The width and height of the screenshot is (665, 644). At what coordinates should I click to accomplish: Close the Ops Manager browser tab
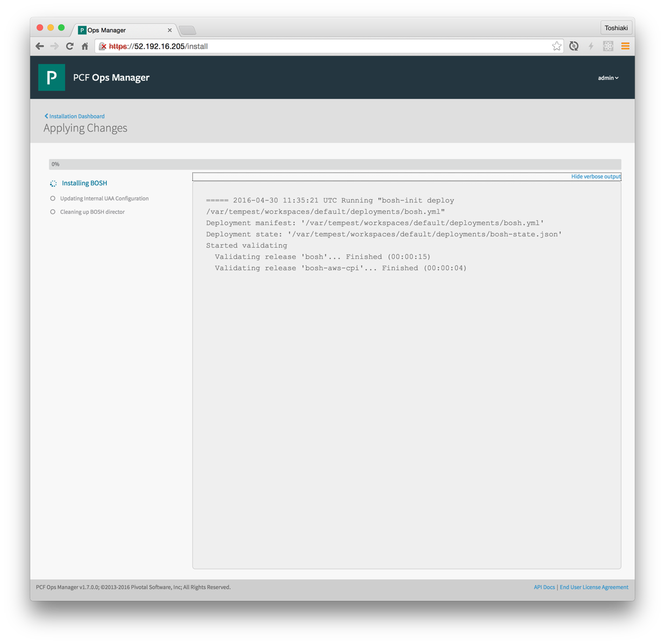[170, 30]
